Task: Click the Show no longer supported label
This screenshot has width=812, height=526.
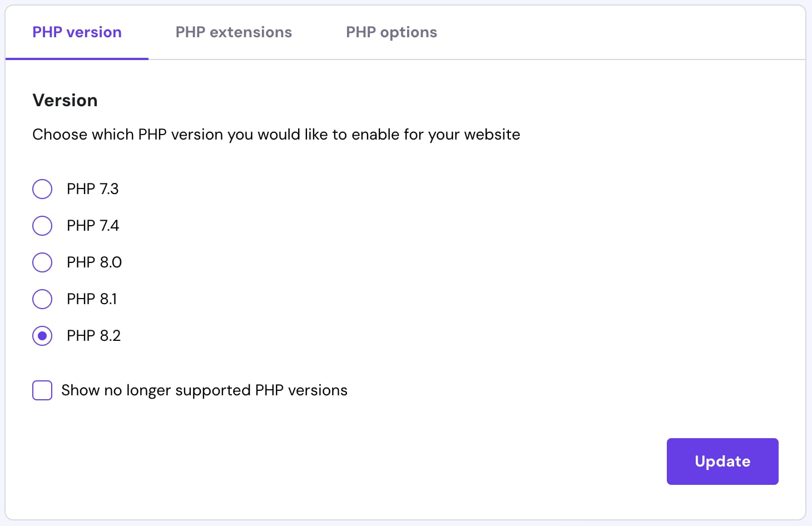Action: 204,390
